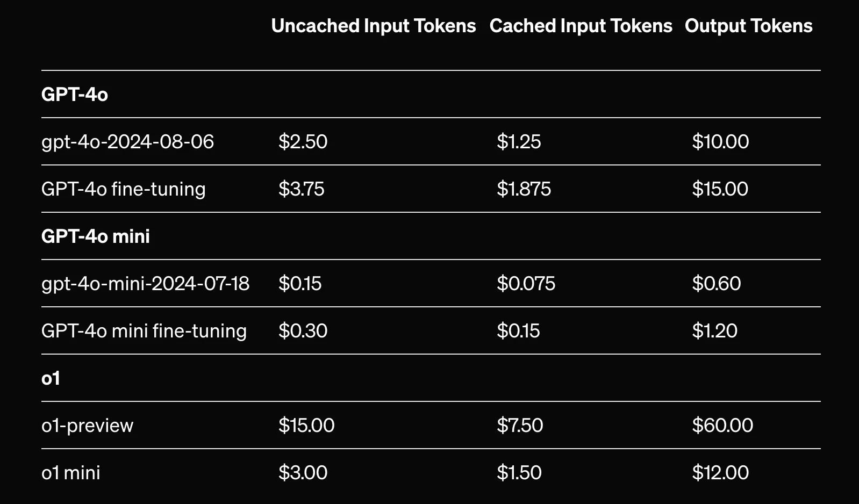859x504 pixels.
Task: Click the $0.075 cached input price
Action: click(526, 284)
